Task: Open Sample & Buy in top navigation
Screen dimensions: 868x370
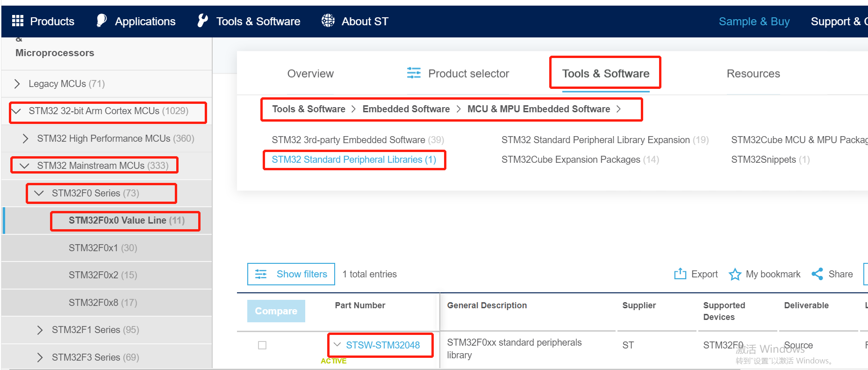Action: tap(754, 22)
